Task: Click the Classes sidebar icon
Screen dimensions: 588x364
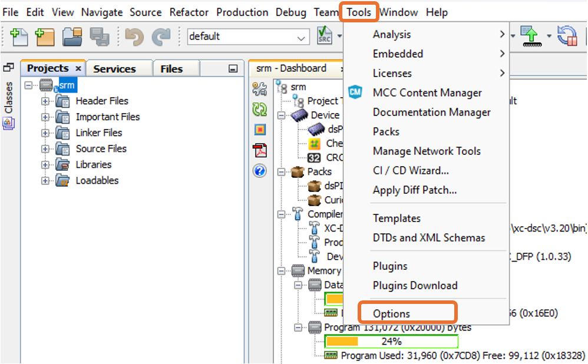Action: click(8, 123)
